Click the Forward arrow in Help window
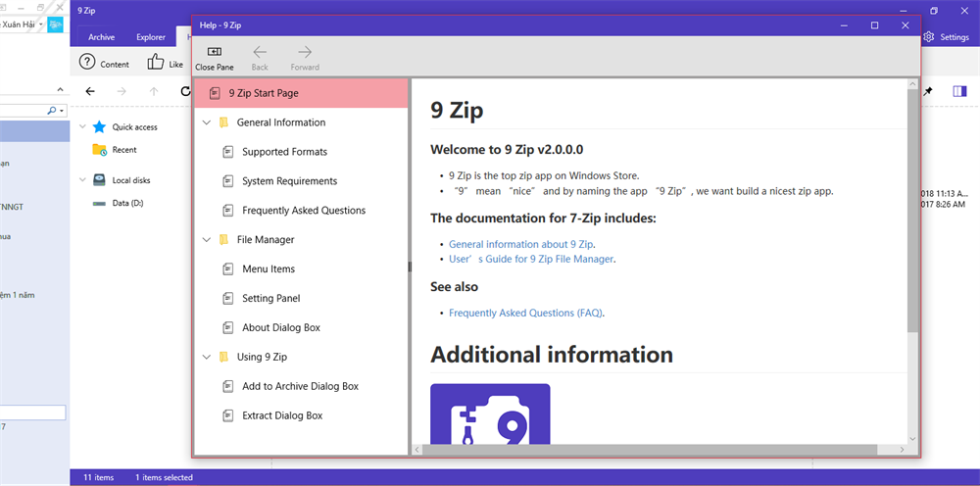The image size is (980, 486). [305, 53]
